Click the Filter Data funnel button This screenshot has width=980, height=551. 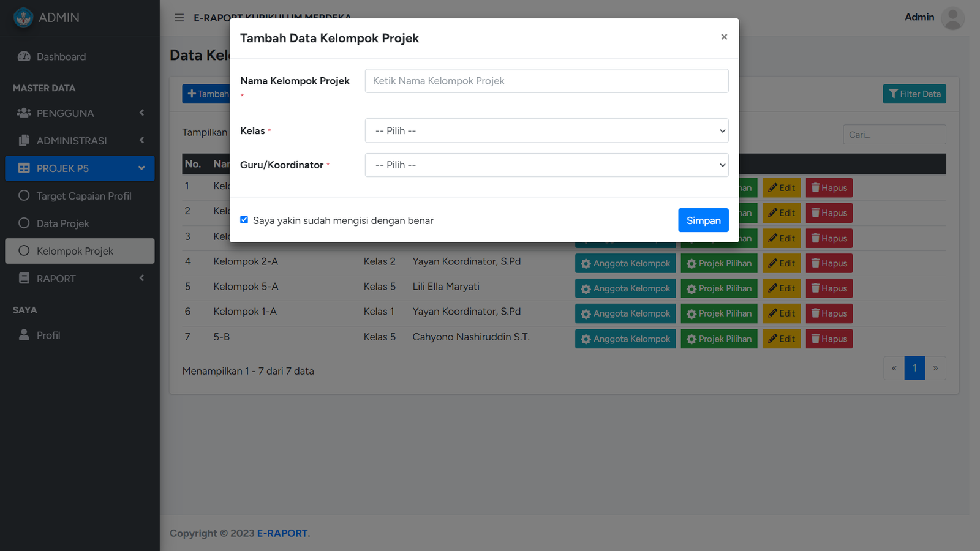914,94
